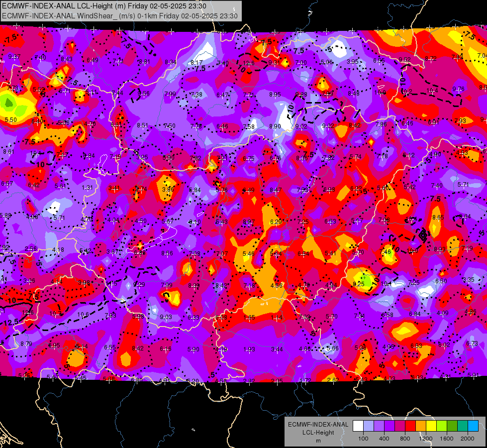
Task: Click the wind shear value '8.72'
Action: click(x=431, y=58)
